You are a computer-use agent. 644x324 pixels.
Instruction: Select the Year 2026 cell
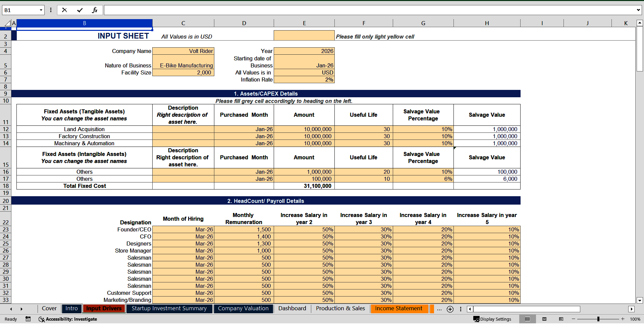click(x=304, y=51)
